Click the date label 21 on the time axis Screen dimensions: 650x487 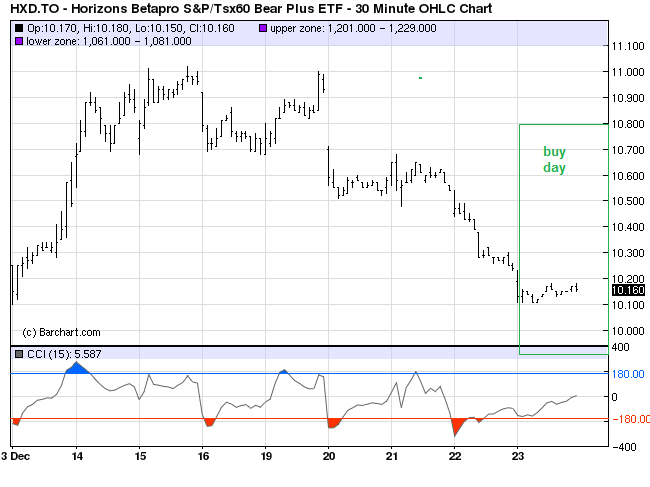(x=392, y=456)
